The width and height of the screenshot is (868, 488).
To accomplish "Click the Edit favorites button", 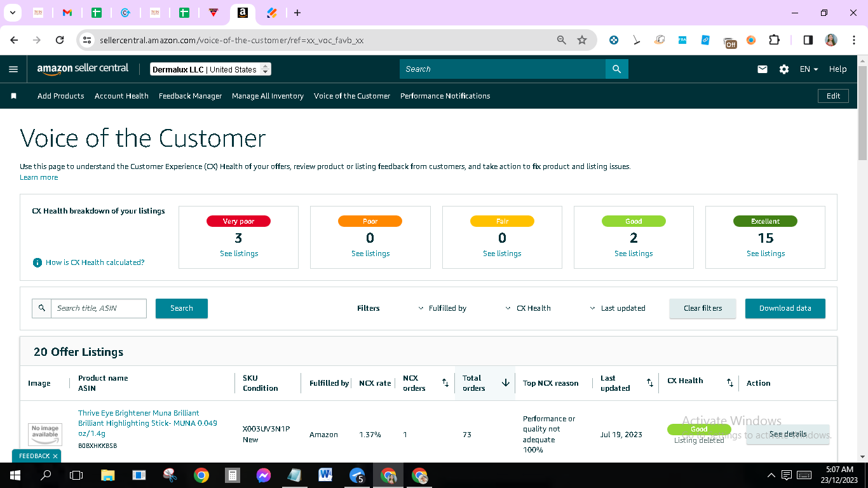I will click(x=833, y=96).
